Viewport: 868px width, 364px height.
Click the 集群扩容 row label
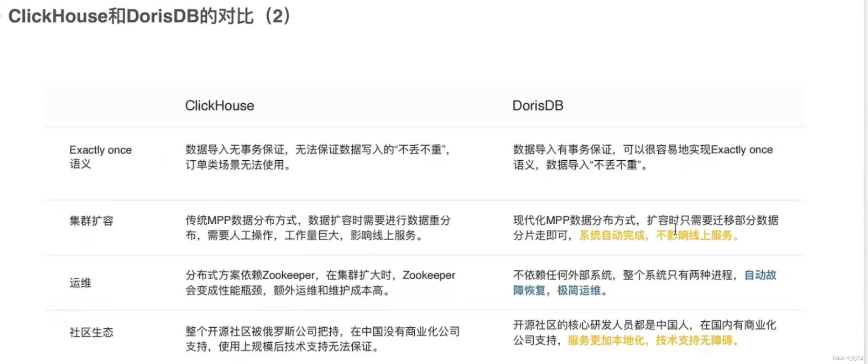pyautogui.click(x=90, y=221)
